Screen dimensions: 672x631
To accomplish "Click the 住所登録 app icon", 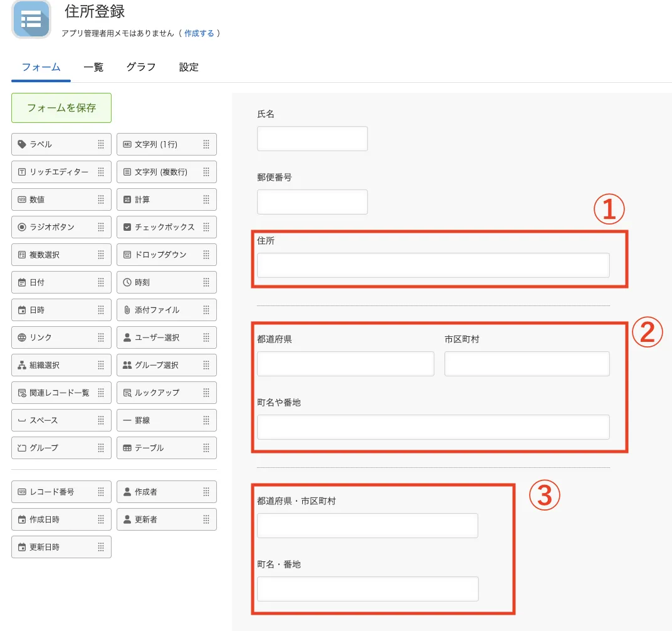I will 31,19.
